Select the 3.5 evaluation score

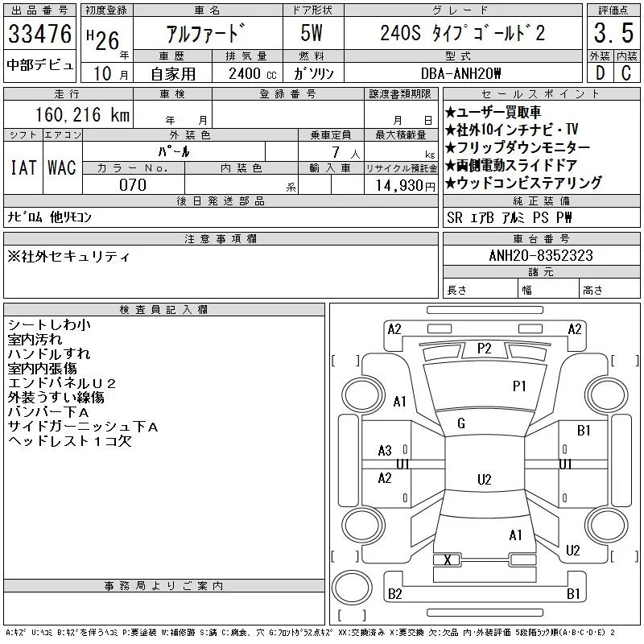(613, 33)
